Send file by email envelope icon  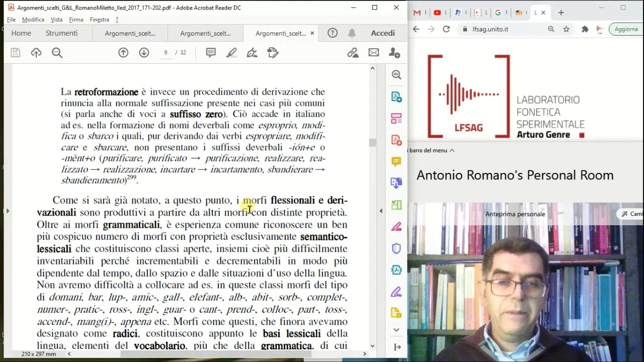[x=373, y=52]
